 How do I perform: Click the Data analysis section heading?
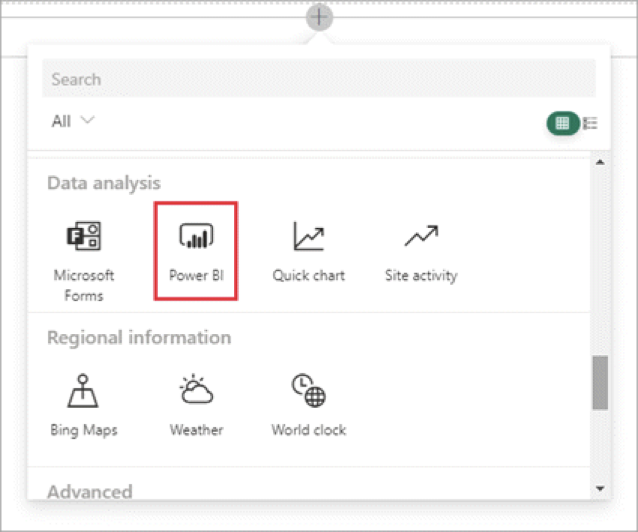tap(104, 183)
